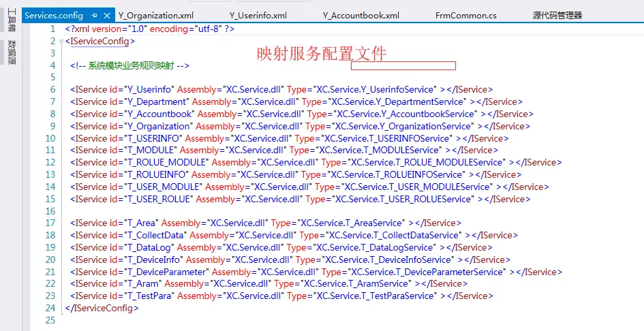Click the id "T_MODULE" on line 11

tap(151, 151)
